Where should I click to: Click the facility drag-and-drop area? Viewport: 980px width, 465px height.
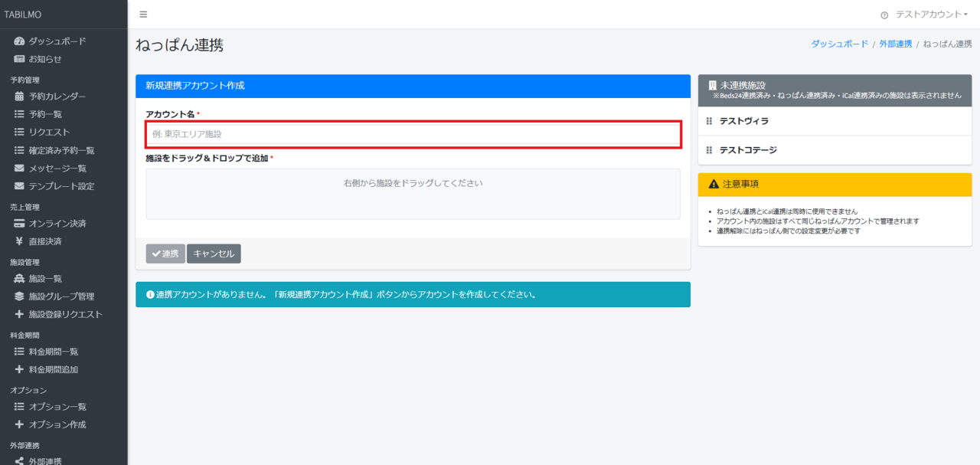tap(413, 194)
